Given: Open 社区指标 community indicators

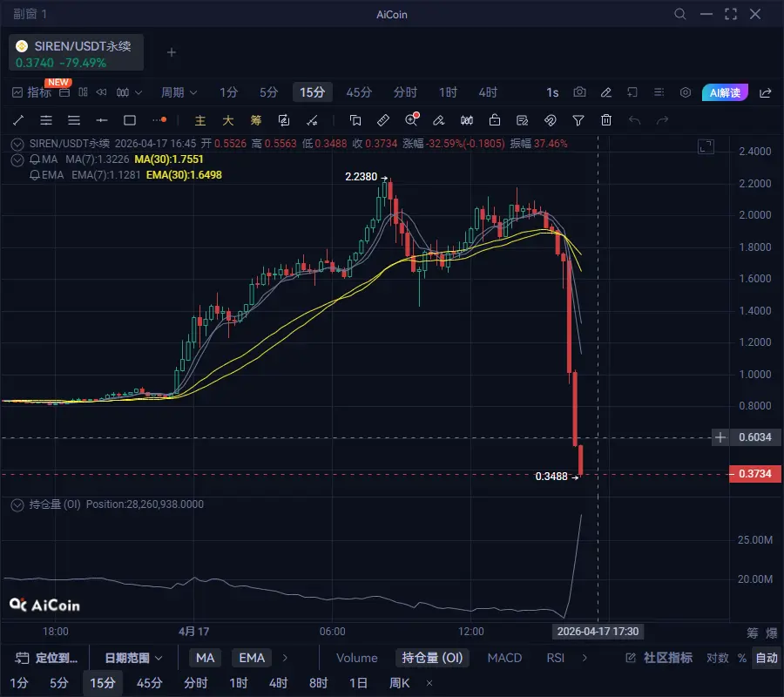Looking at the screenshot, I should pyautogui.click(x=659, y=658).
